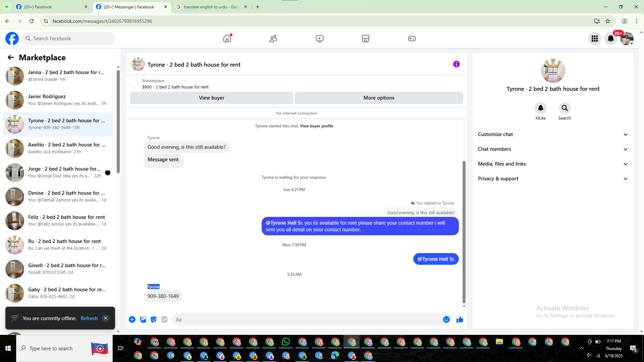Search within the conversation
The width and height of the screenshot is (644, 362).
point(565,108)
